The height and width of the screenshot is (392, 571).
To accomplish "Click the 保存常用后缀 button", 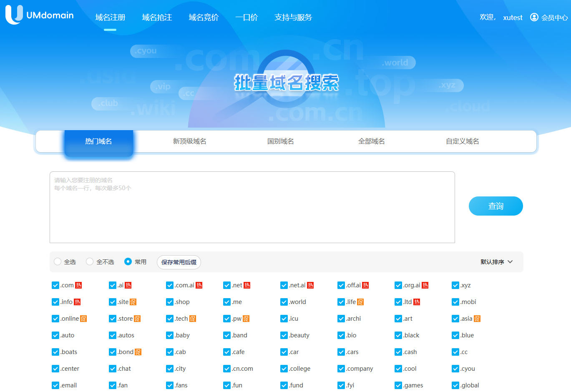I will (x=179, y=262).
